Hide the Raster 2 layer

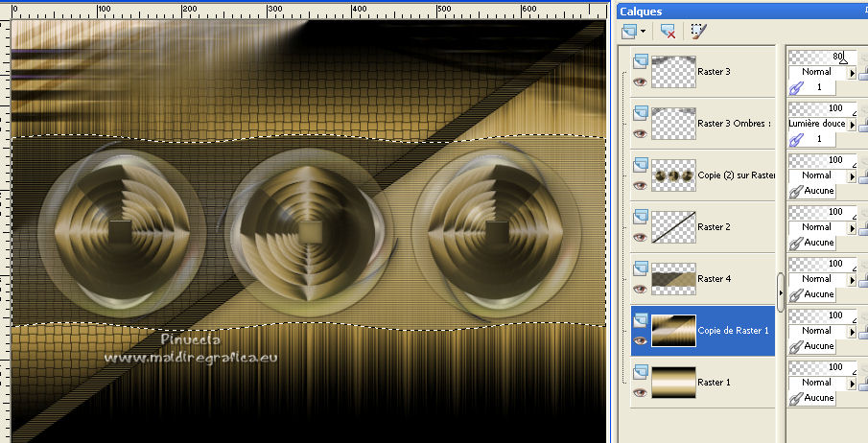click(641, 237)
